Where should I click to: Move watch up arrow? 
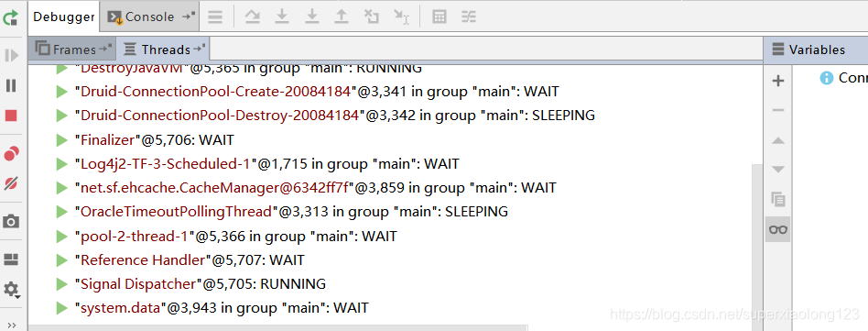[778, 141]
